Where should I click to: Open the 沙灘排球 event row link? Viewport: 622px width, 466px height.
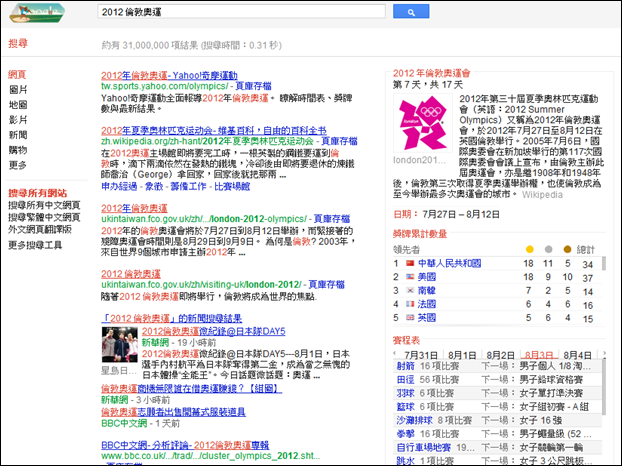(415, 420)
